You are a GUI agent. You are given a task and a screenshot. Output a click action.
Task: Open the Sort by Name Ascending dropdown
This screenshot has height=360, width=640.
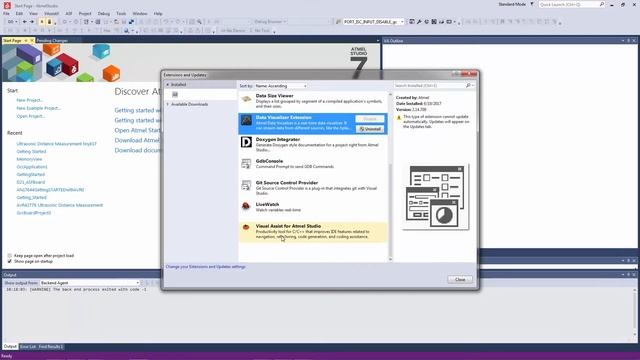click(x=281, y=86)
